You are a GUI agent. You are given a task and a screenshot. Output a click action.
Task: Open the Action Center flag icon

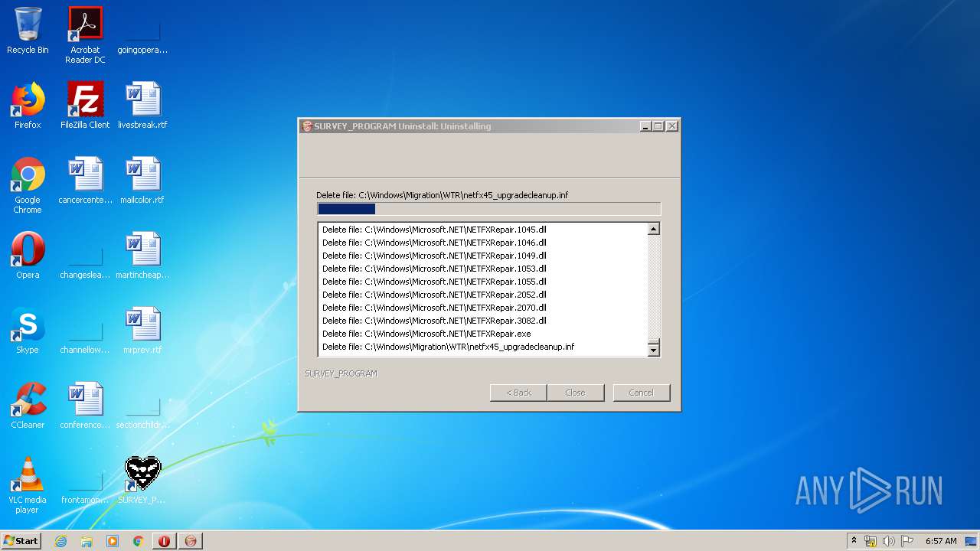point(907,541)
